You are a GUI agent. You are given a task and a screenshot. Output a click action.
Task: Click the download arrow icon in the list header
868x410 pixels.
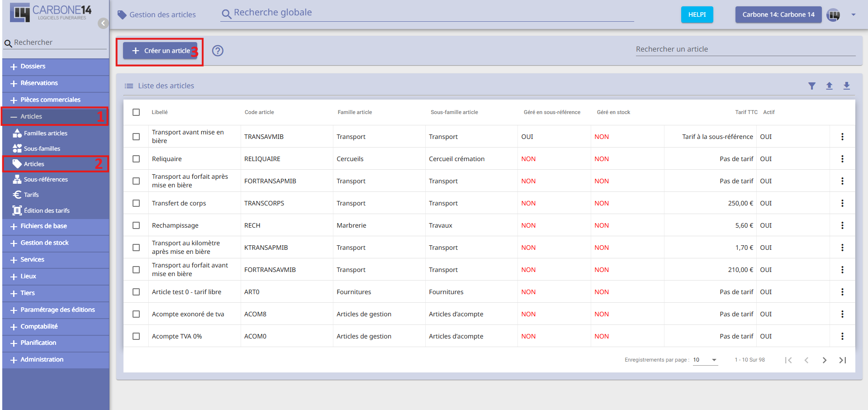coord(847,86)
